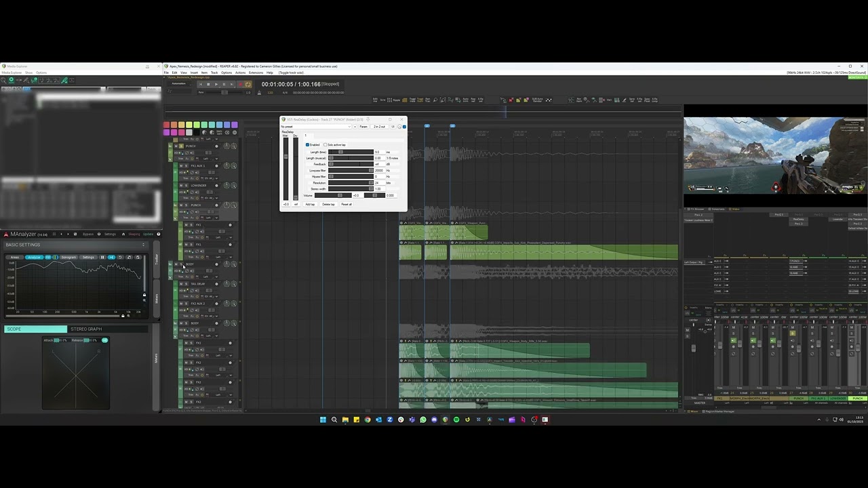The width and height of the screenshot is (868, 488).
Task: Open the Track menu
Action: coord(214,73)
